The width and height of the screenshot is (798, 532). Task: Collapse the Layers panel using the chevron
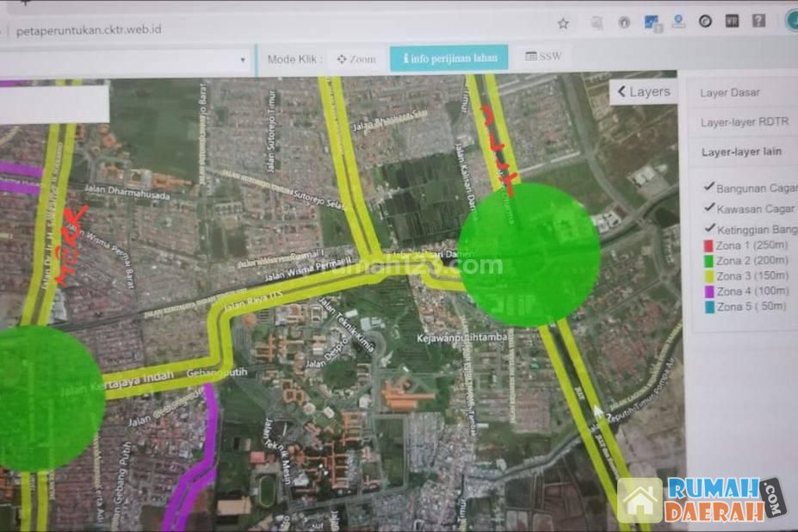point(622,92)
